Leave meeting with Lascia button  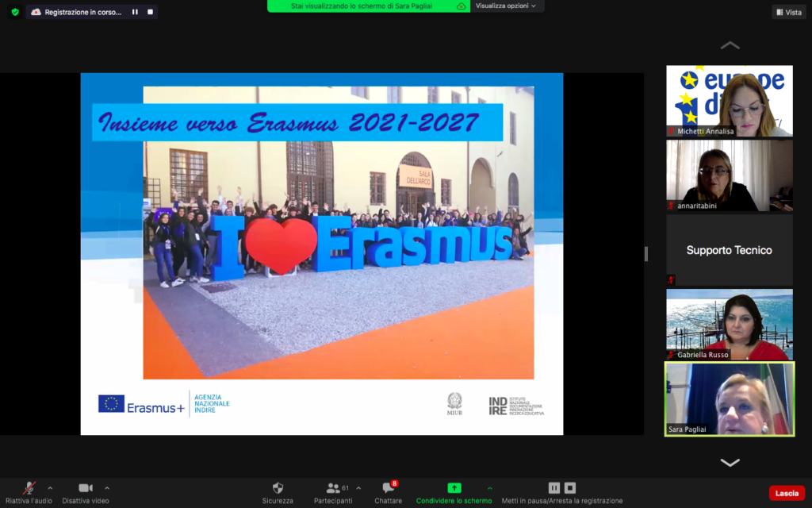[x=787, y=493]
